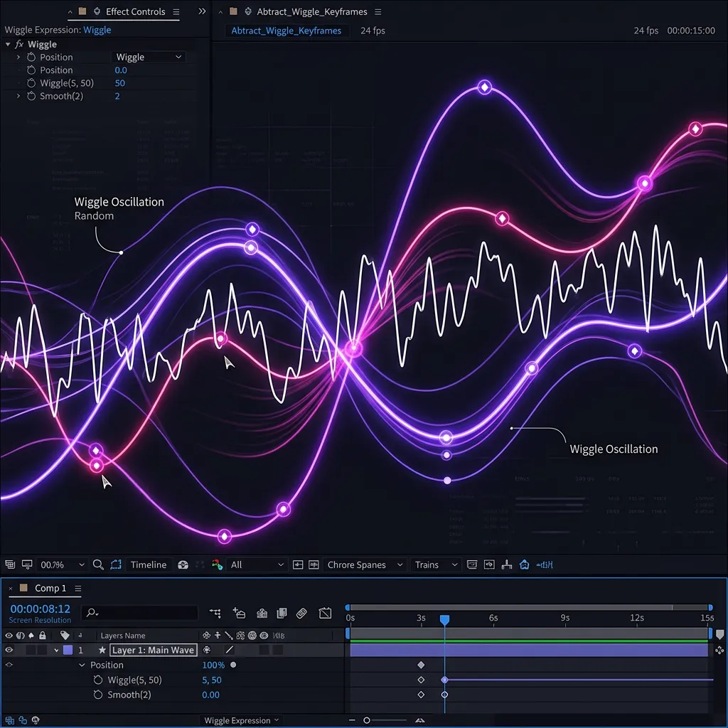Click the snapshot camera icon after Timeline
This screenshot has height=728, width=728.
183,564
